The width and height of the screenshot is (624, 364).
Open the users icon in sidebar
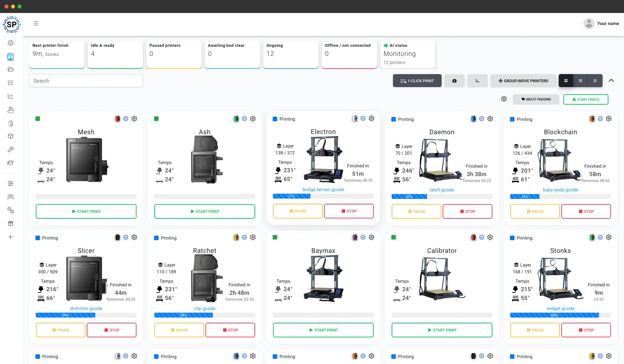click(x=11, y=197)
